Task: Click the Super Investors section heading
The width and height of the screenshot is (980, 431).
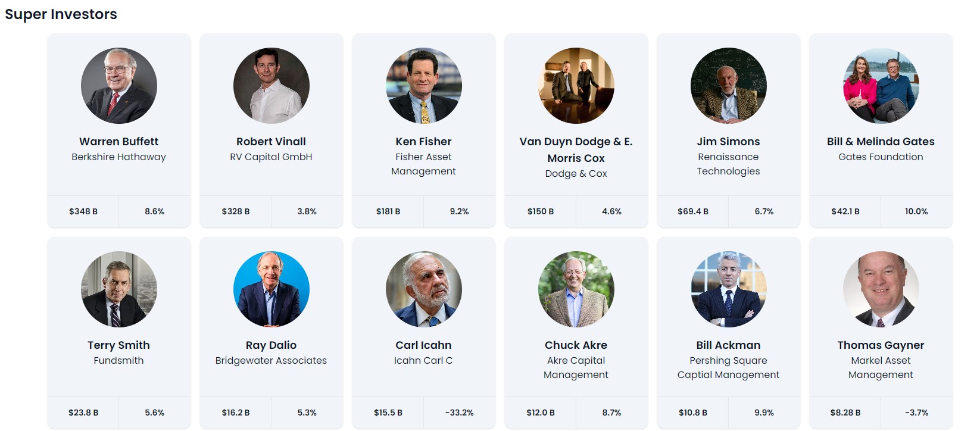Action: pos(61,14)
